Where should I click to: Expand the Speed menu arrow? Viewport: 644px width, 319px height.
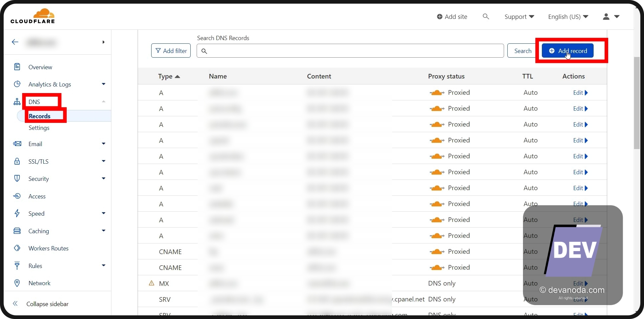(x=103, y=213)
